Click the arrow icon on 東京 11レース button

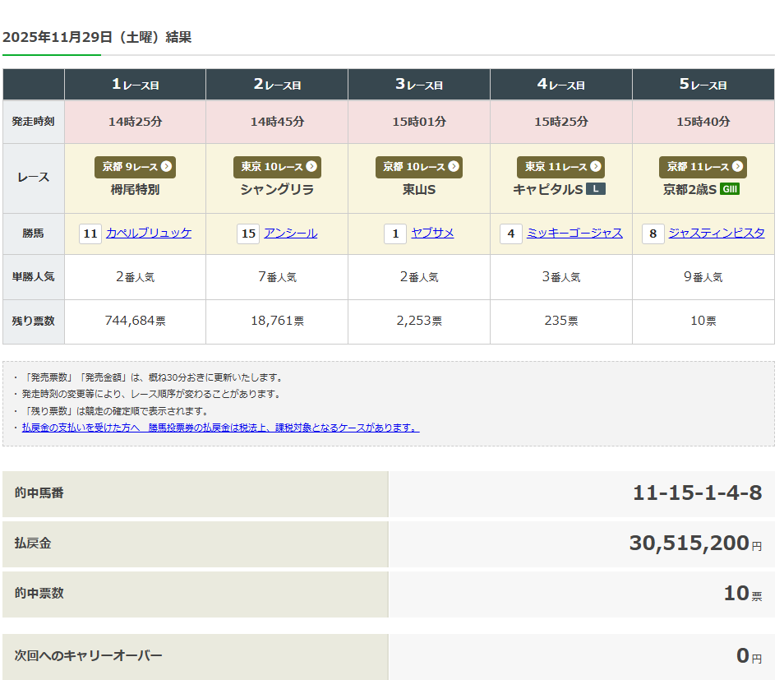(596, 167)
